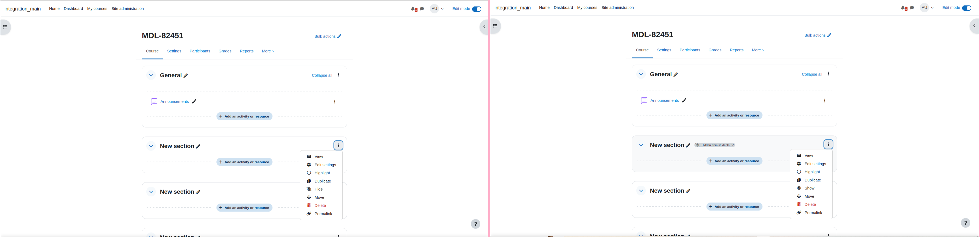Click Announcements forum icon in left window

click(154, 102)
